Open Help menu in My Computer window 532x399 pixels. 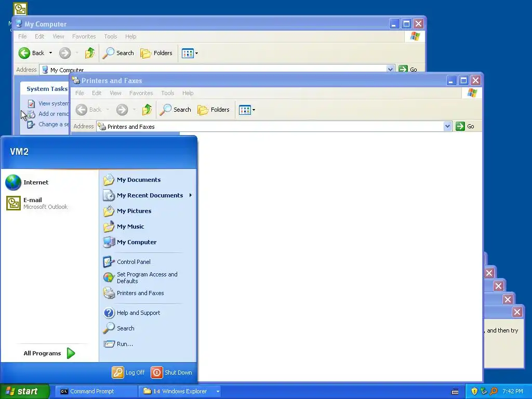coord(130,36)
